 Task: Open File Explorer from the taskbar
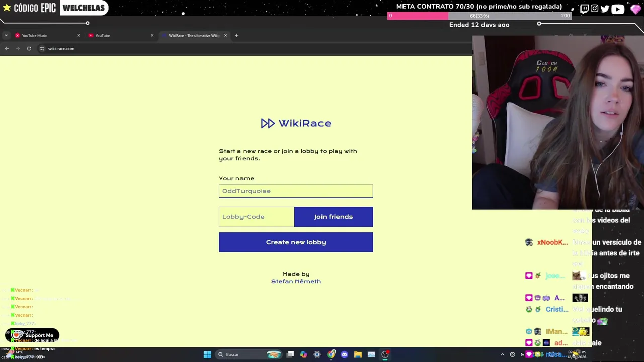(358, 354)
